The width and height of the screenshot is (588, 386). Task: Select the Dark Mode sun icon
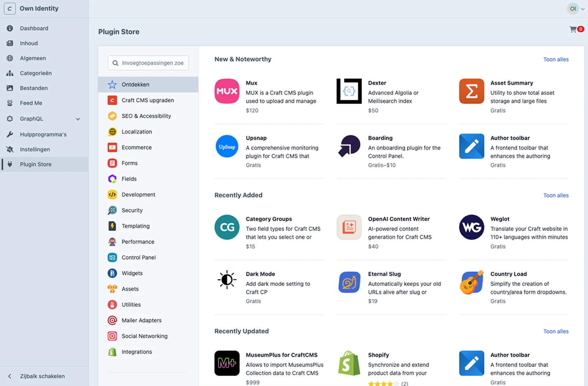click(227, 280)
